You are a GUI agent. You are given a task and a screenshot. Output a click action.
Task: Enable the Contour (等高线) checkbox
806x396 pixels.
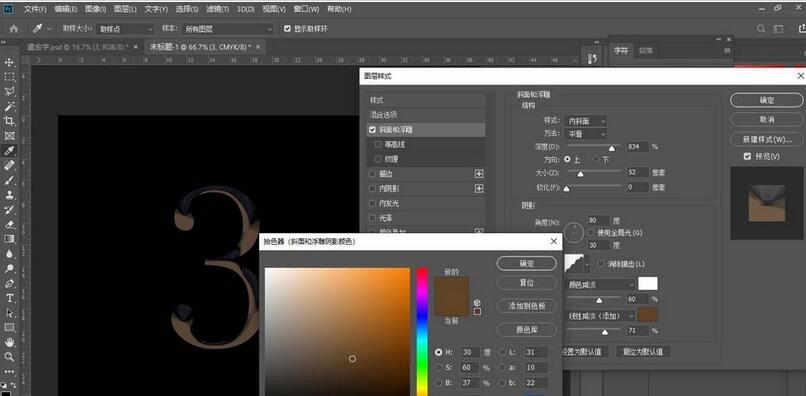tap(379, 145)
